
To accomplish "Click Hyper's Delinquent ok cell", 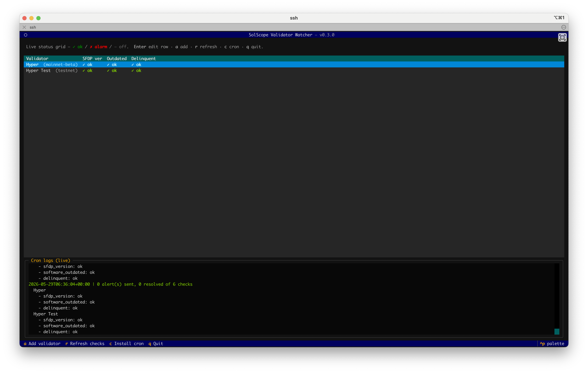I will coord(136,64).
